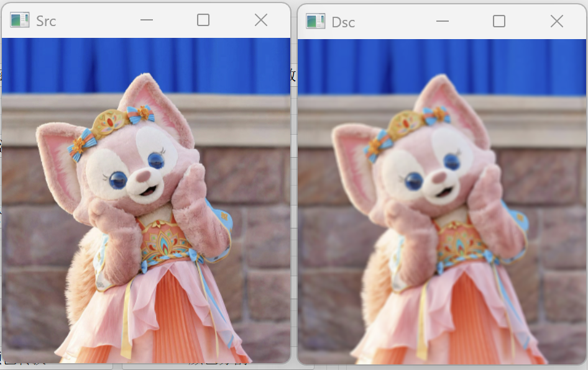
Task: Click the Src window app icon
Action: click(x=19, y=20)
